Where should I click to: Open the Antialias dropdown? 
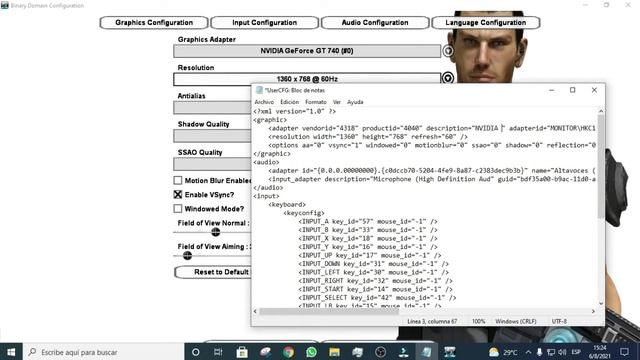pyautogui.click(x=212, y=108)
